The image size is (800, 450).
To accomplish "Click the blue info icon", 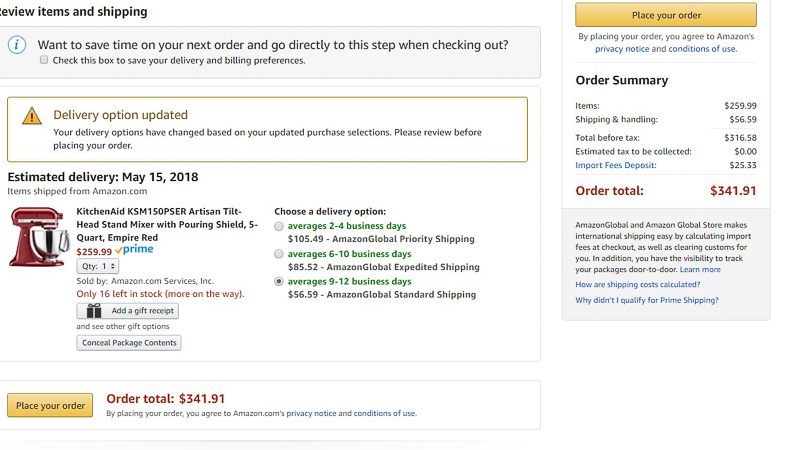I will pyautogui.click(x=17, y=45).
